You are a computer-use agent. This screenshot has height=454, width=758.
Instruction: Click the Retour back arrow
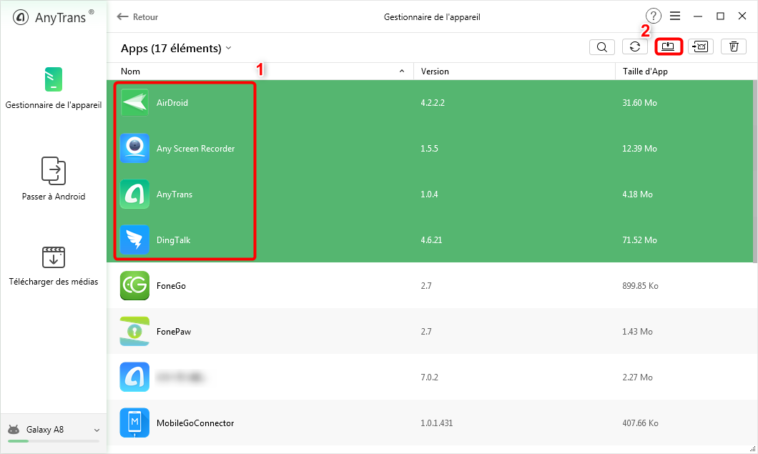pyautogui.click(x=122, y=17)
